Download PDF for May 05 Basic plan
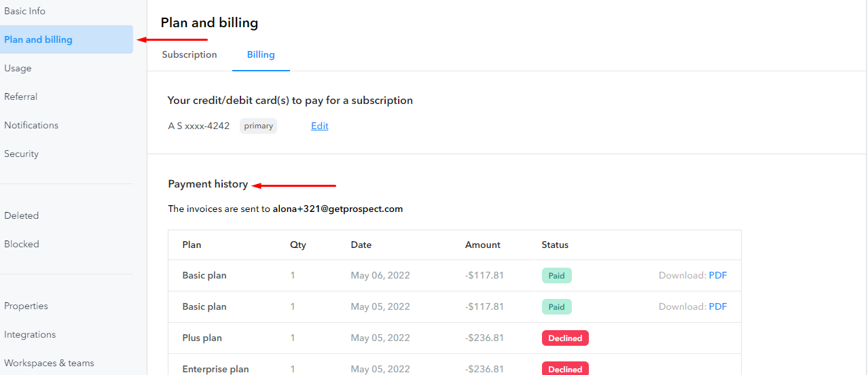 (x=718, y=306)
